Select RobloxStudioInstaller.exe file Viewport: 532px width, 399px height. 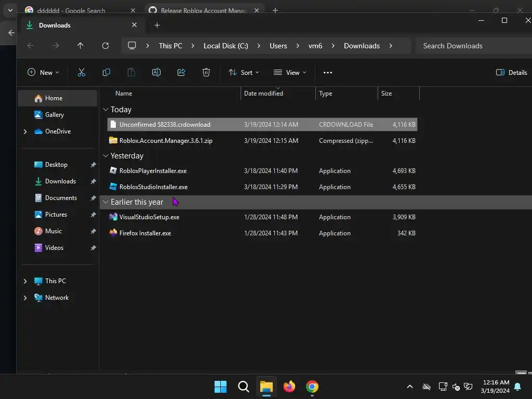(262, 187)
